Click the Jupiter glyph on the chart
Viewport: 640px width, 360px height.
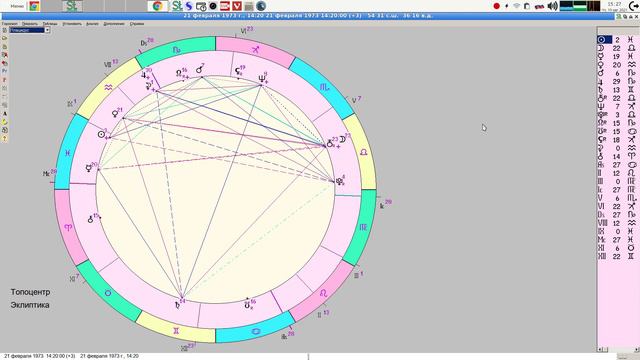pos(144,75)
